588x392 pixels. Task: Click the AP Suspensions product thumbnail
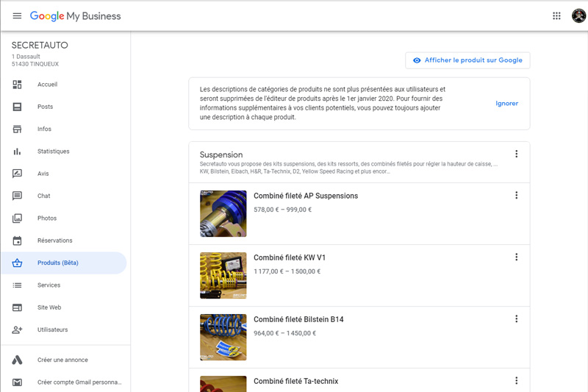coord(223,213)
